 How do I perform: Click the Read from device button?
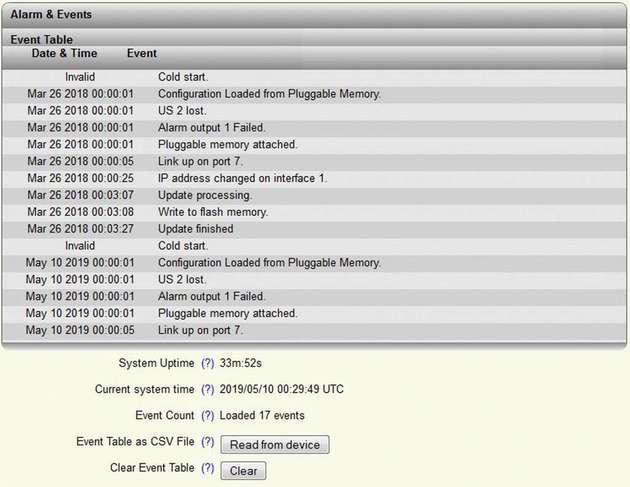(x=275, y=444)
